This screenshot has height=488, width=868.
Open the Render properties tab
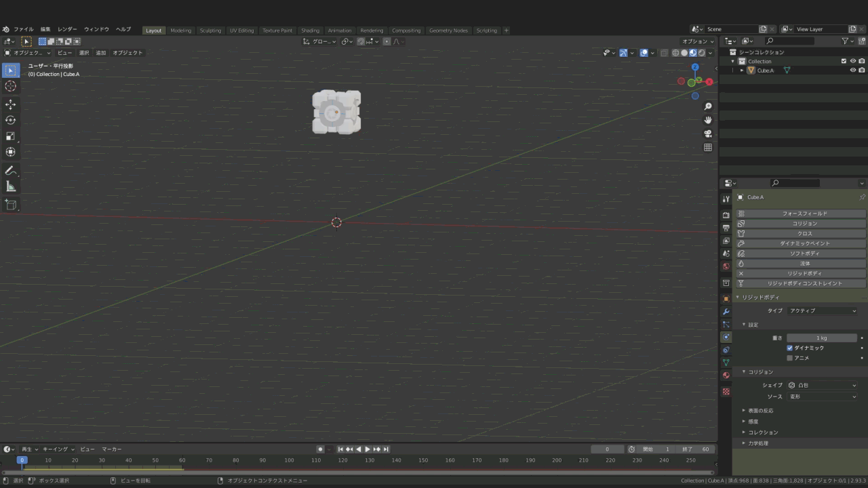pyautogui.click(x=726, y=215)
